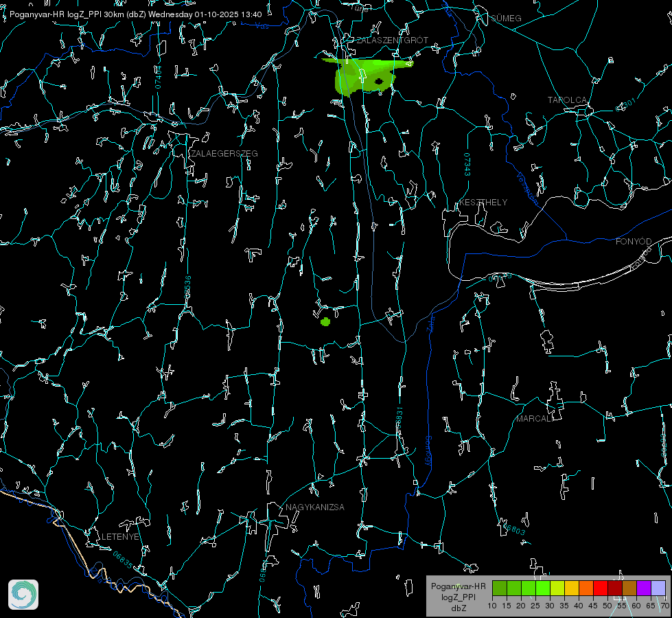Screen dimensions: 672x618
Task: Click the TAPOLCA city label
Action: 567,100
